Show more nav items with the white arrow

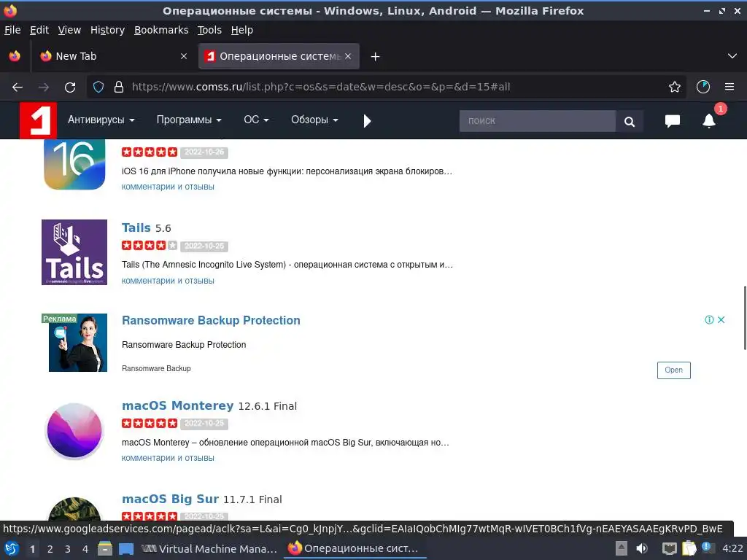pyautogui.click(x=367, y=121)
